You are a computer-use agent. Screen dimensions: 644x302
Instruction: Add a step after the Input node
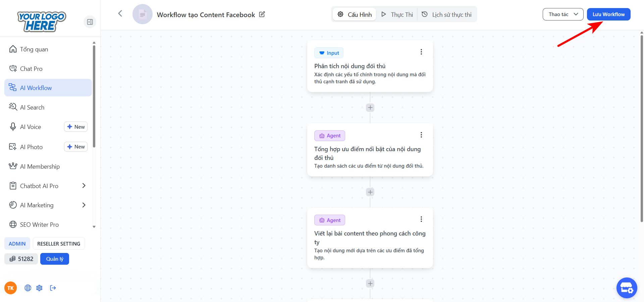[370, 107]
